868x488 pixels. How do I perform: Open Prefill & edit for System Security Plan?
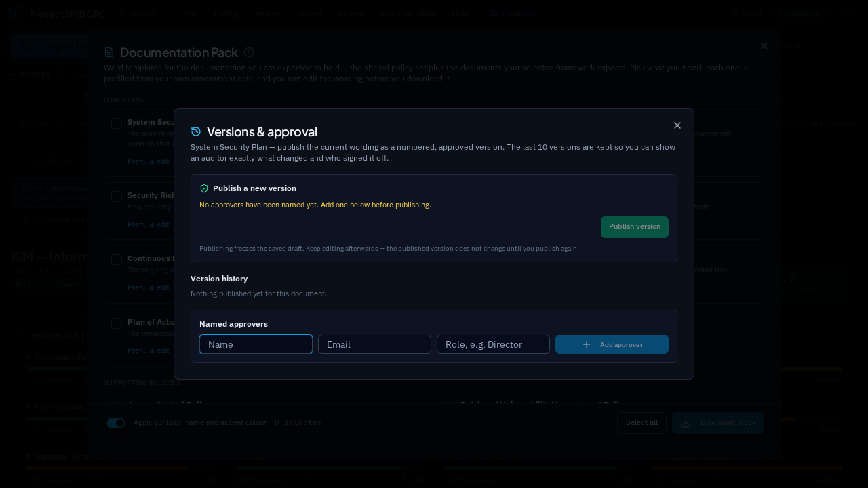click(x=149, y=161)
